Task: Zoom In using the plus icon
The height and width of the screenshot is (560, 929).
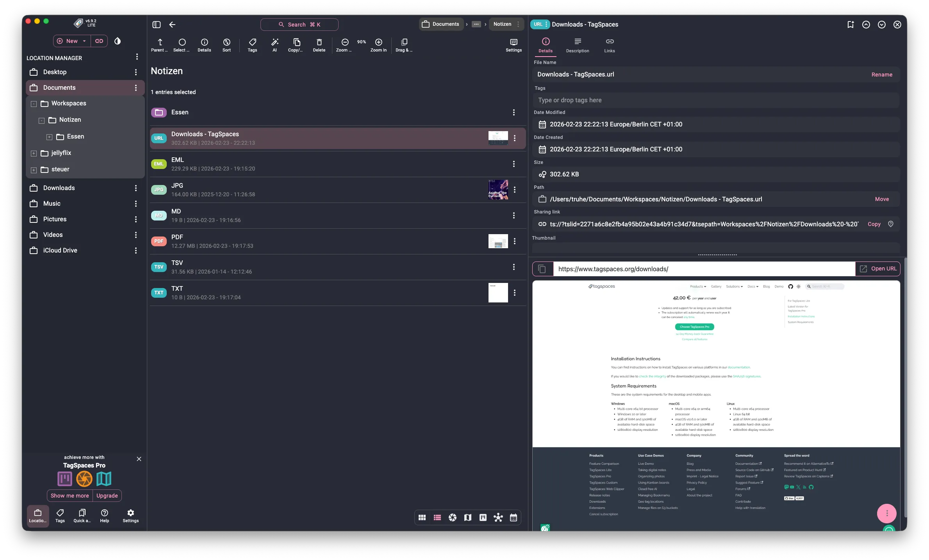Action: [x=378, y=42]
